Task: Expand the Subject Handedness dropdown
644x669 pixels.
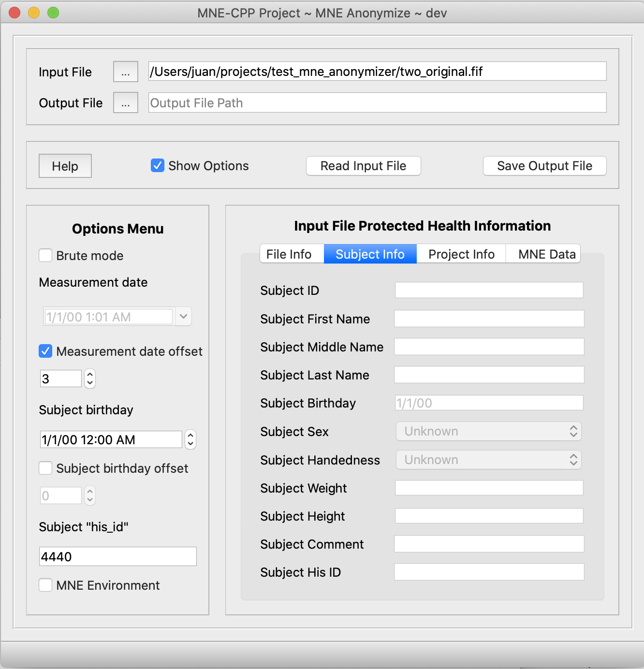Action: tap(489, 460)
